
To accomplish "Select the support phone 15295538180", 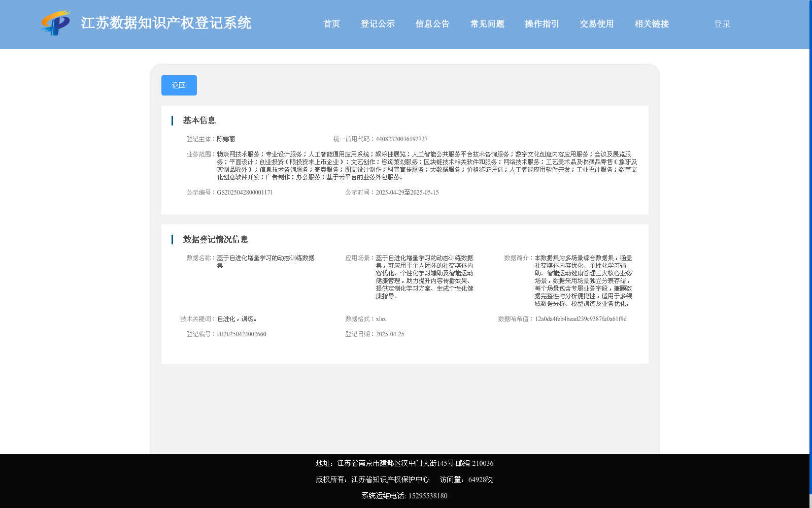I will [428, 496].
